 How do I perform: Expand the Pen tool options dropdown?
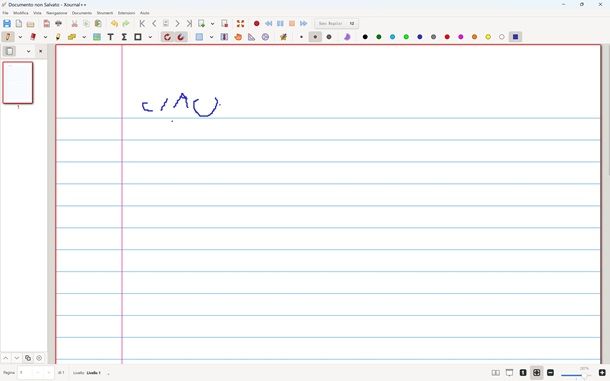click(x=20, y=37)
